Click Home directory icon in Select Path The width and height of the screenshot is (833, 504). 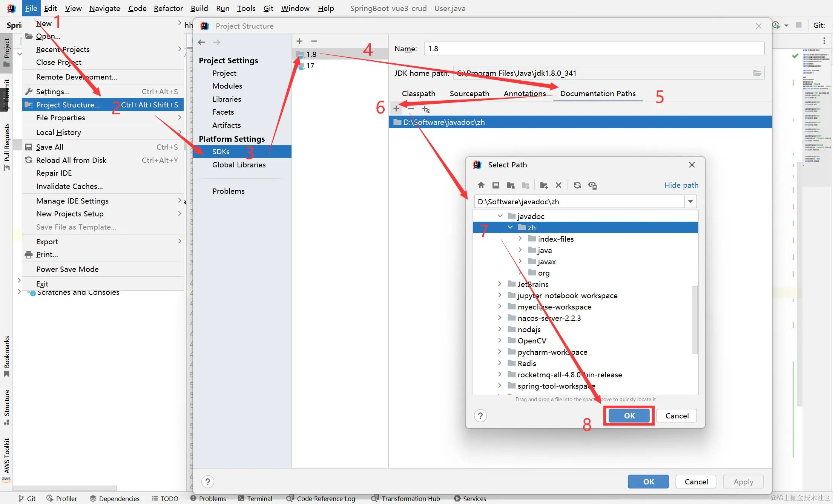pos(481,185)
